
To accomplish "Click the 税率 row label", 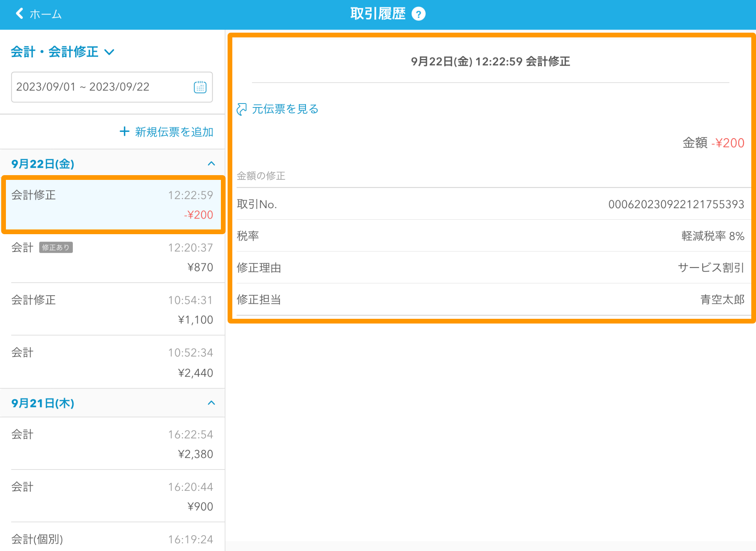I will click(x=248, y=236).
